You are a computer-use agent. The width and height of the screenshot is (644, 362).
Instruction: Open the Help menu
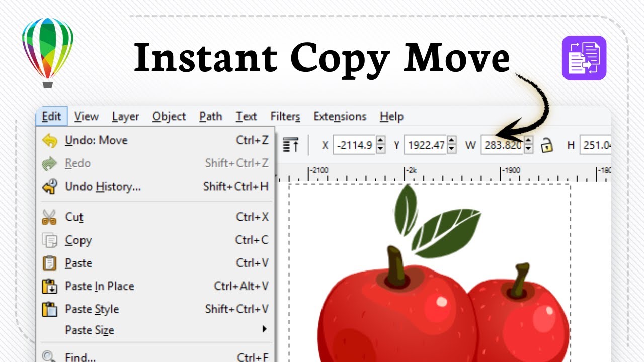391,117
